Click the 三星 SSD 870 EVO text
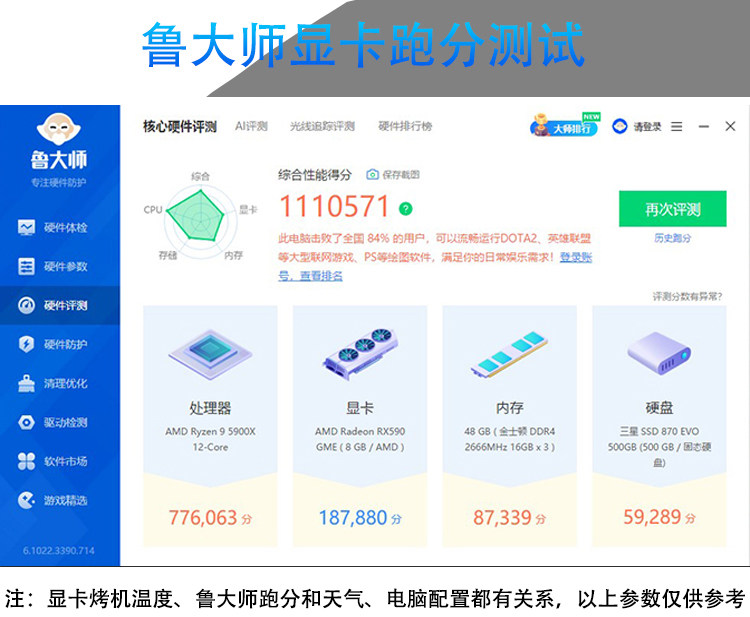750x617 pixels. coord(659,447)
